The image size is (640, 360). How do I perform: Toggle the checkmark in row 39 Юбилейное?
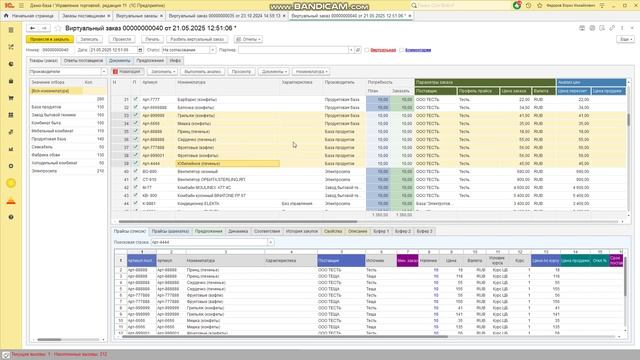pos(135,163)
